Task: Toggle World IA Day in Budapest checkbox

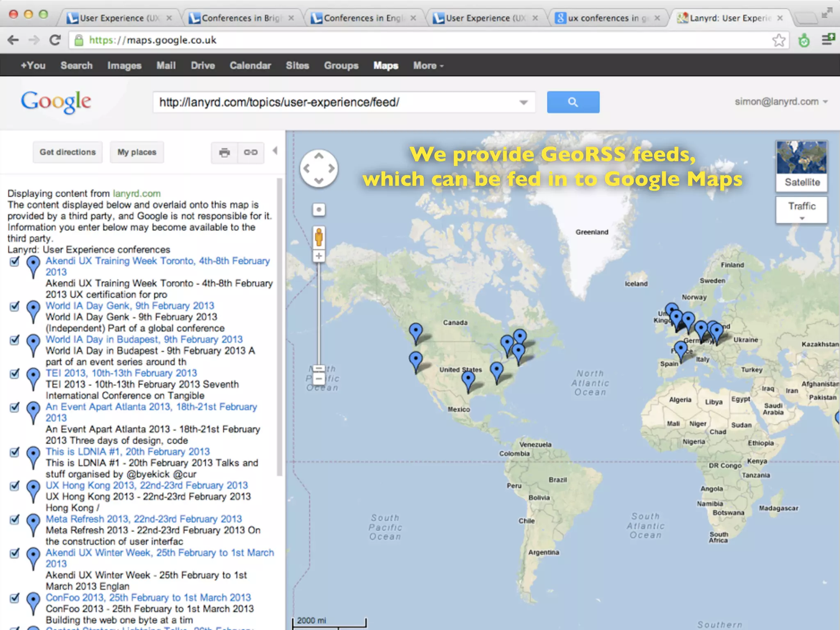Action: tap(15, 340)
